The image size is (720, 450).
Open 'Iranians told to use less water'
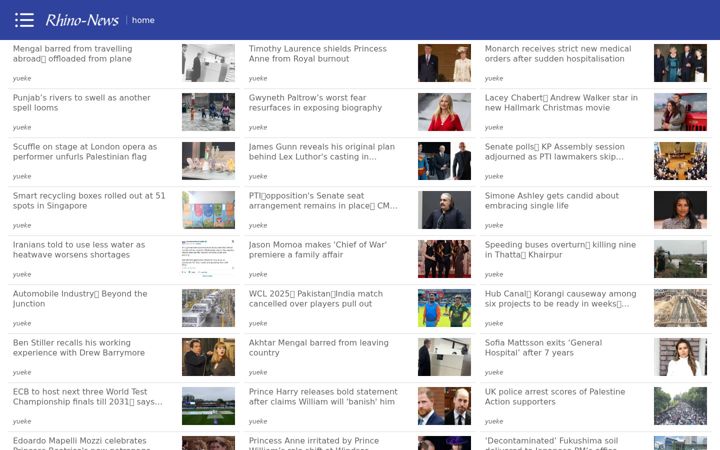click(x=79, y=250)
